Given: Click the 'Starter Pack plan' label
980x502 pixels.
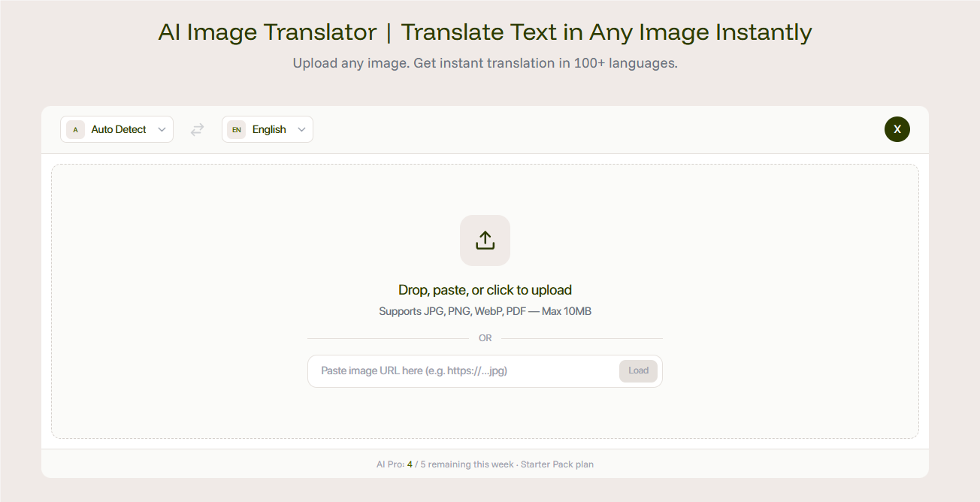Looking at the screenshot, I should [557, 464].
